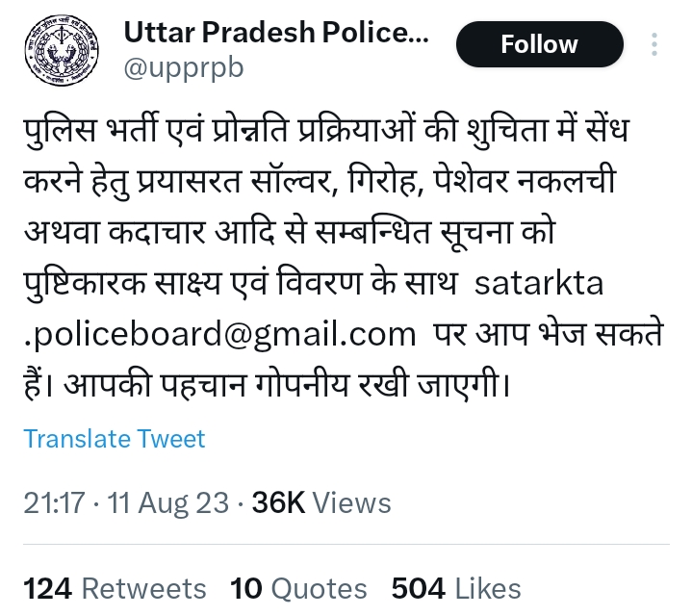Show the 504 Likes list
This screenshot has width=692, height=616.
[x=456, y=588]
